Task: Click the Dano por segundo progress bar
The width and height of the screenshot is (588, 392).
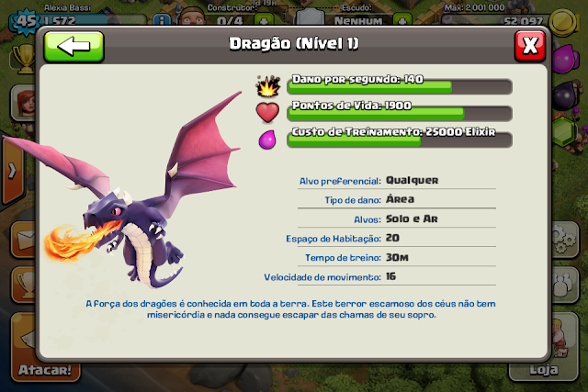Action: click(x=400, y=86)
